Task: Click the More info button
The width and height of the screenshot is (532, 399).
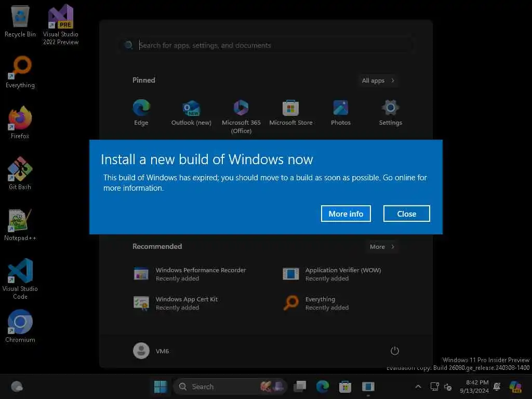Action: pos(345,214)
